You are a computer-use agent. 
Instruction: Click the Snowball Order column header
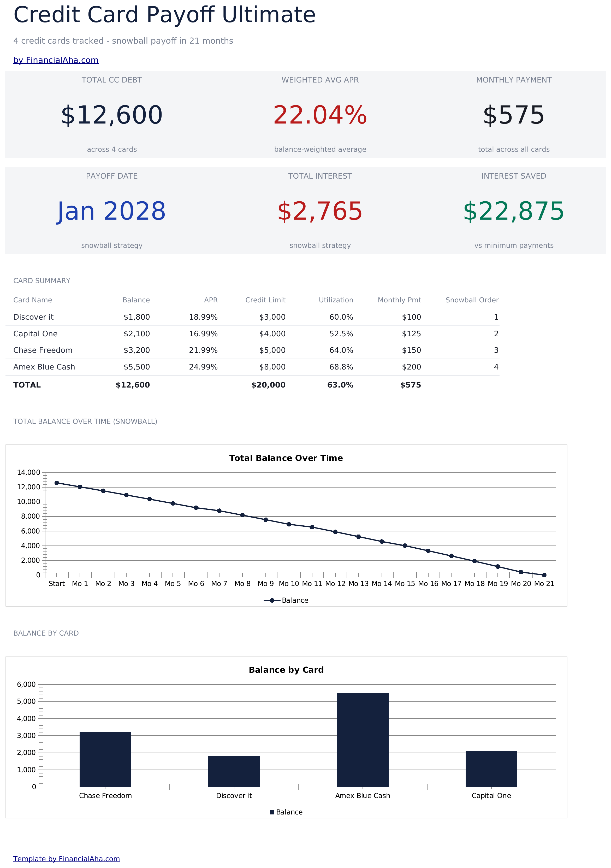(472, 300)
